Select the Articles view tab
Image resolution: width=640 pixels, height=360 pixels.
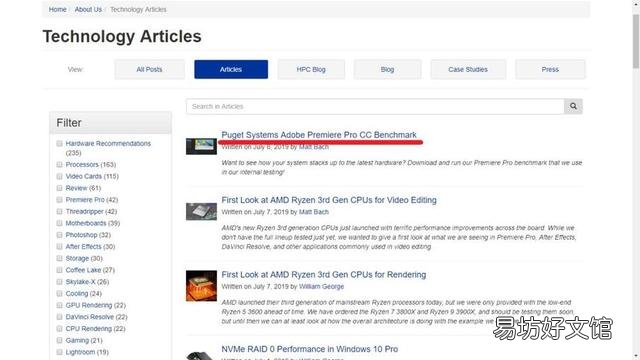[x=231, y=69]
